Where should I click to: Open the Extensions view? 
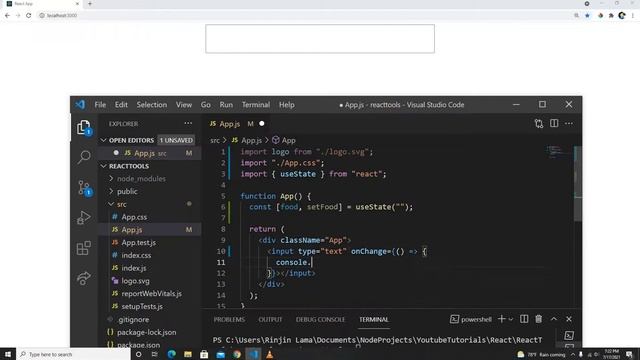coord(84,248)
